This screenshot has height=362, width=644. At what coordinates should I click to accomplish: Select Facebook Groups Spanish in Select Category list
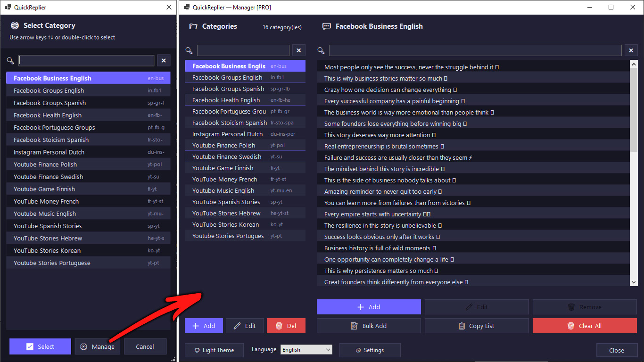pos(88,103)
